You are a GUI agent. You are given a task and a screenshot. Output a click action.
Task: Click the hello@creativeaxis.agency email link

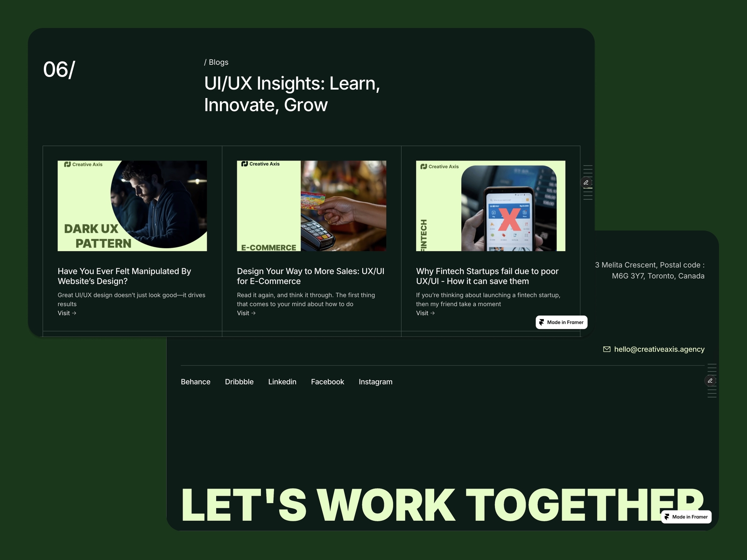coord(660,349)
